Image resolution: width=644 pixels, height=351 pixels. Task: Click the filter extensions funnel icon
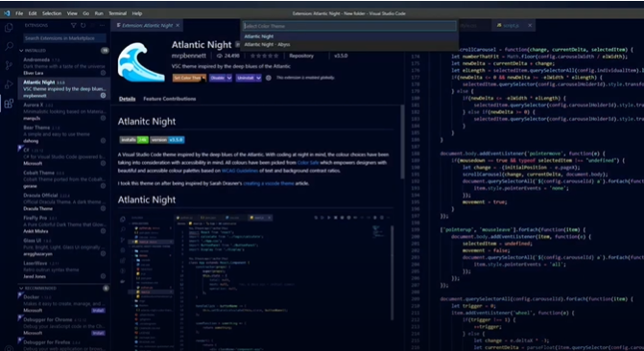click(73, 26)
